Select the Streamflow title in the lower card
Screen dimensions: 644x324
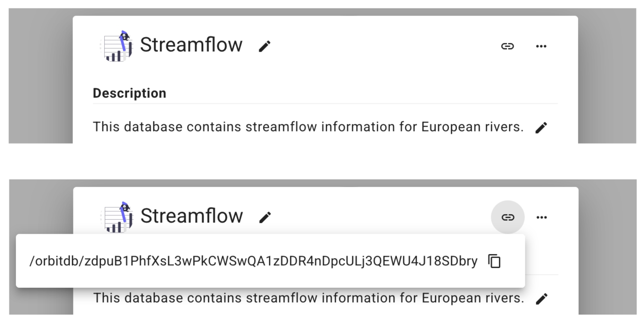click(192, 216)
